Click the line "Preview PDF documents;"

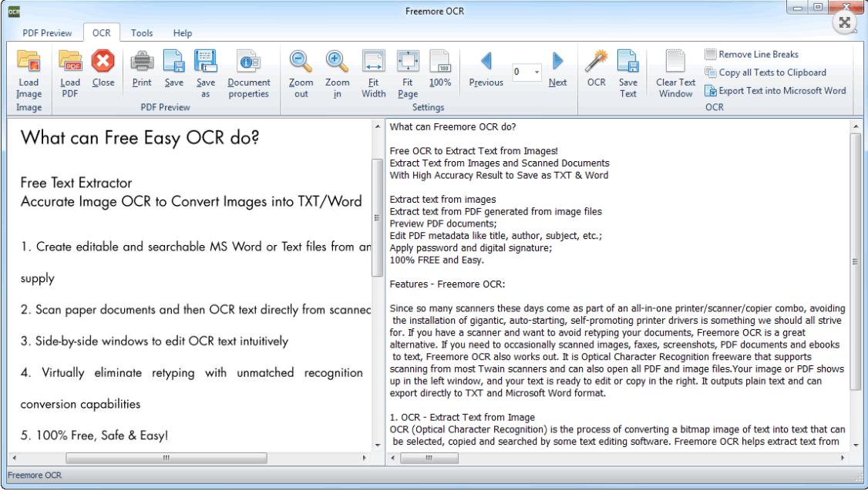coord(443,224)
